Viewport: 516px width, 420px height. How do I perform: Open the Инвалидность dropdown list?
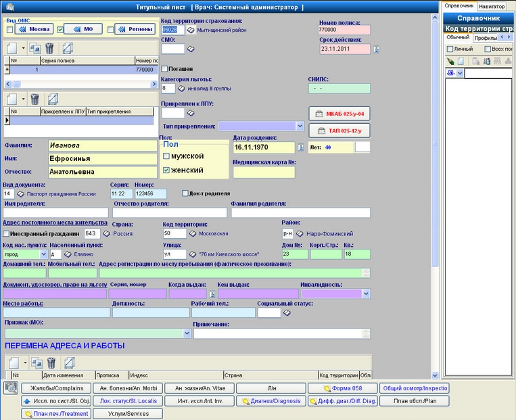coord(366,294)
